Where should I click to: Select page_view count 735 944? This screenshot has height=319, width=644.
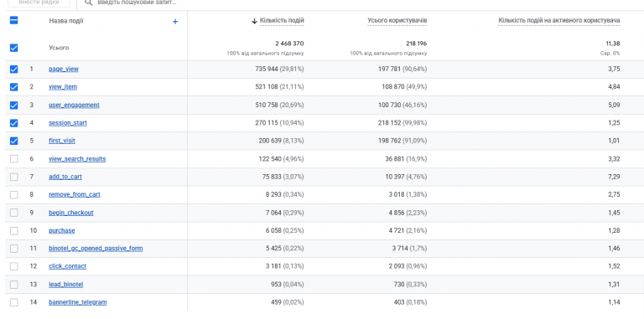point(267,69)
